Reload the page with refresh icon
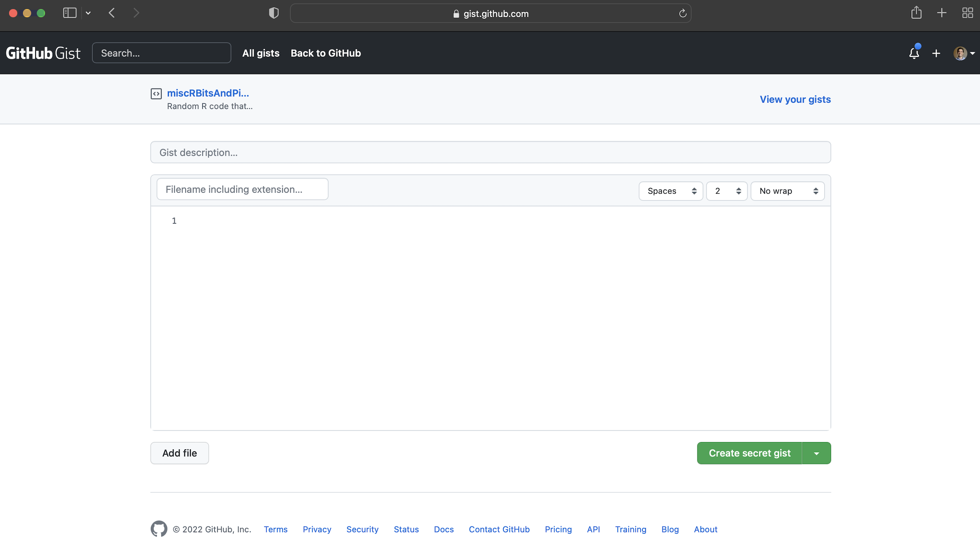Screen dimensions: 980x543 click(x=683, y=14)
